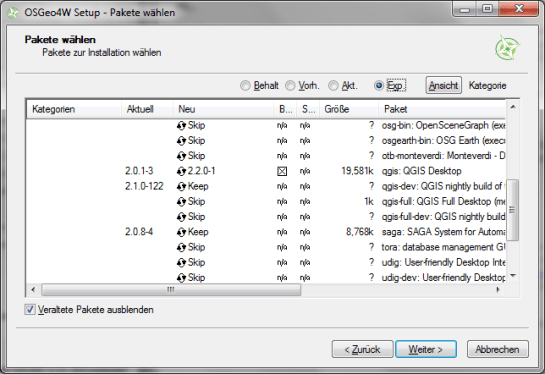Click the Neu column header
Screen dimensions: 545x374
[x=223, y=109]
